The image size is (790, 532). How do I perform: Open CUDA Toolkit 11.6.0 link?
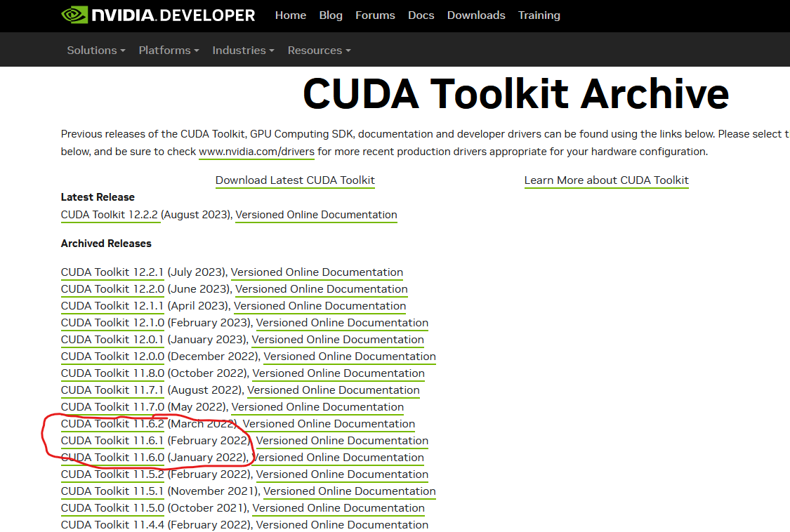tap(112, 458)
